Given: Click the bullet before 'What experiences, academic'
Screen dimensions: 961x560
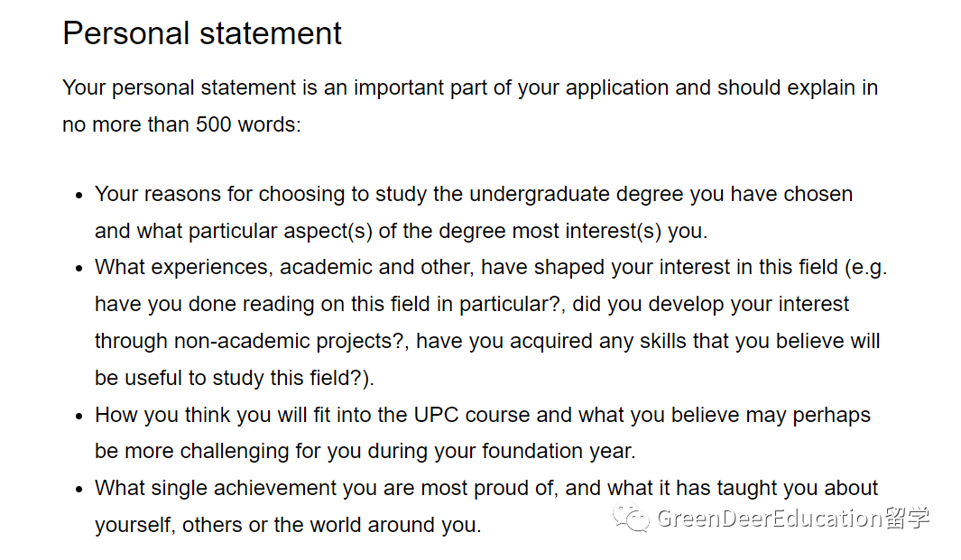Looking at the screenshot, I should click(x=79, y=268).
